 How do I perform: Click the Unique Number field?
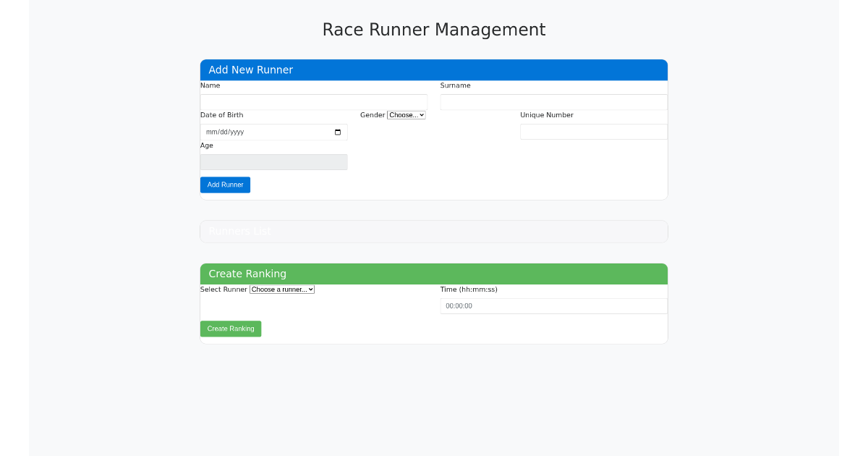(x=593, y=132)
